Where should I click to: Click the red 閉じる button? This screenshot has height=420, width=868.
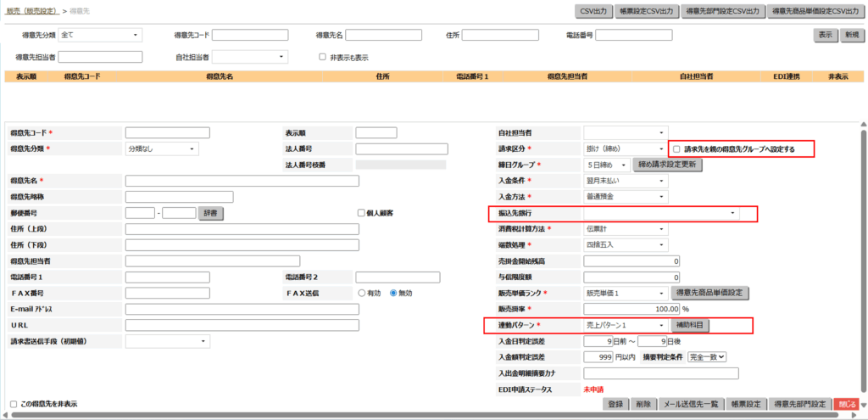846,405
